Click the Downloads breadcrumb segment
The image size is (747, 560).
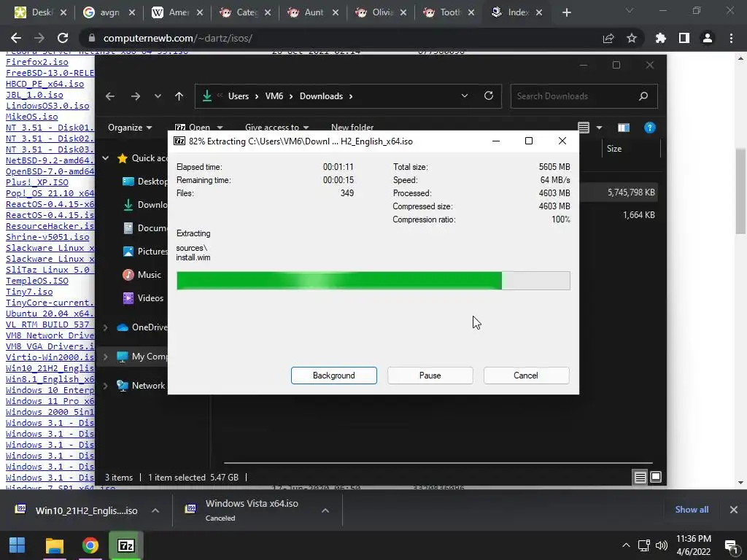(x=321, y=96)
